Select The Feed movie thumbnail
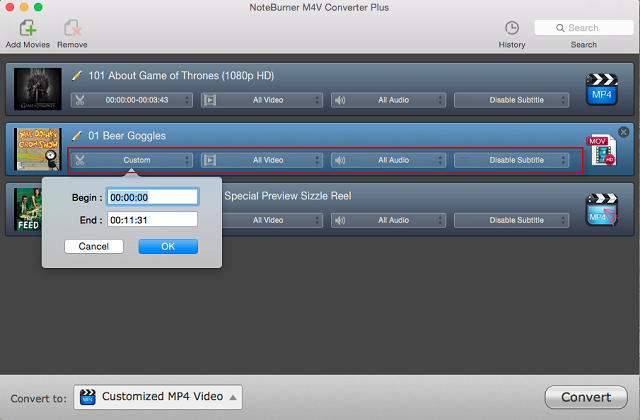This screenshot has height=420, width=640. coord(28,209)
